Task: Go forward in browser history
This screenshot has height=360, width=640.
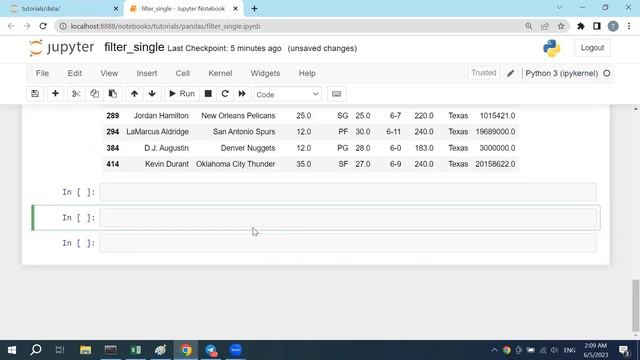Action: tap(27, 26)
